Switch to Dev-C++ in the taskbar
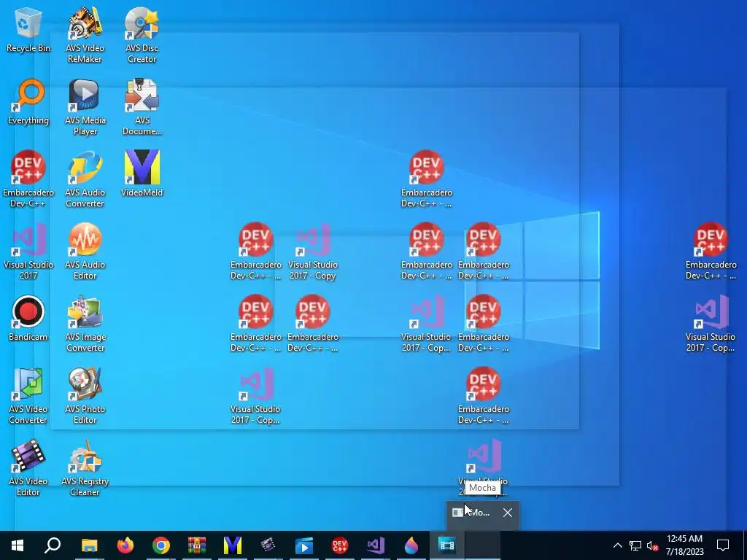747x560 pixels. [340, 545]
